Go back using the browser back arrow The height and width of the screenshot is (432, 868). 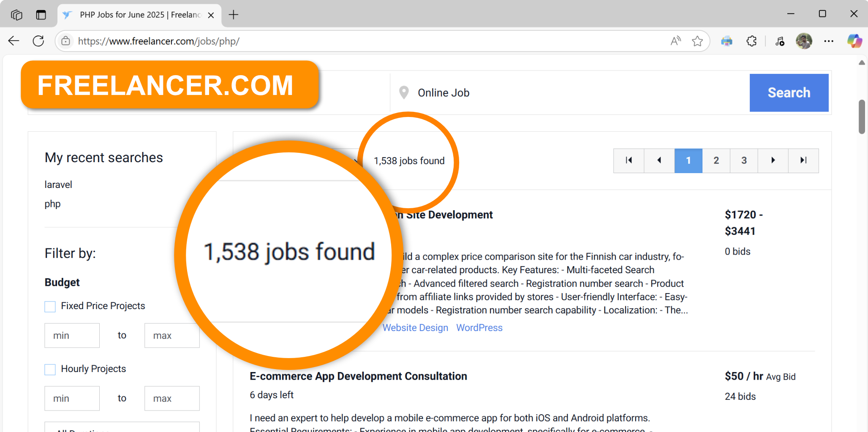pyautogui.click(x=14, y=41)
